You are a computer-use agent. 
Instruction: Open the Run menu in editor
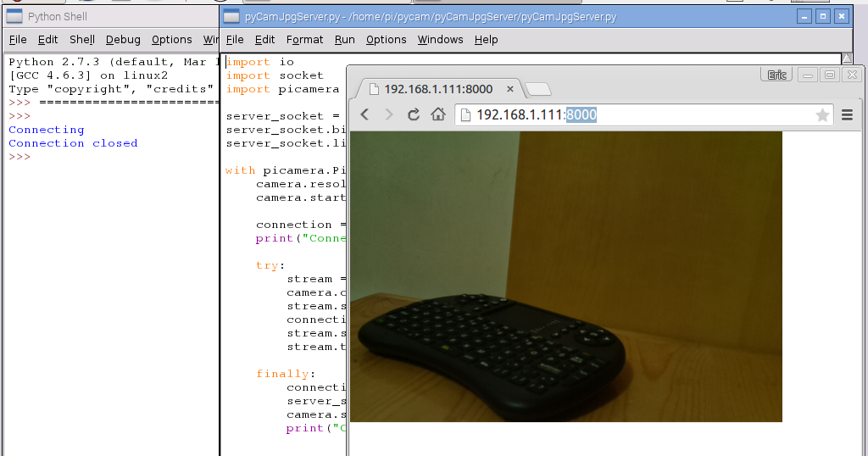[x=344, y=39]
